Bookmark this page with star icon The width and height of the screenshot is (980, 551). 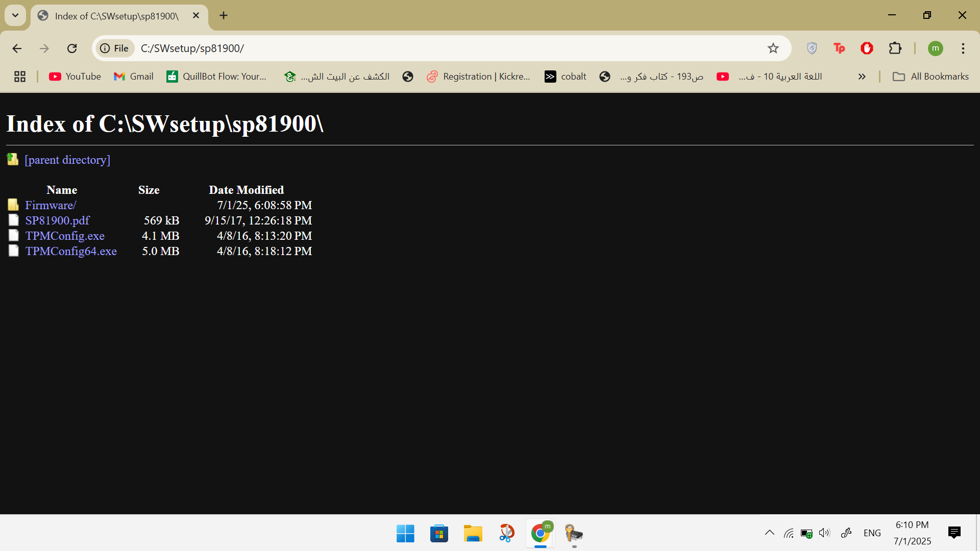pos(773,48)
